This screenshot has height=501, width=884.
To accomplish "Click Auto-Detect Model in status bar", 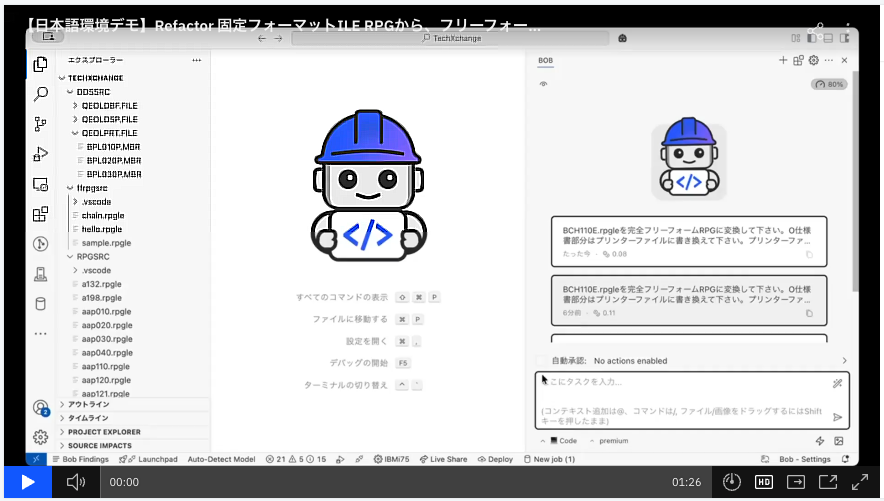I will tap(222, 459).
